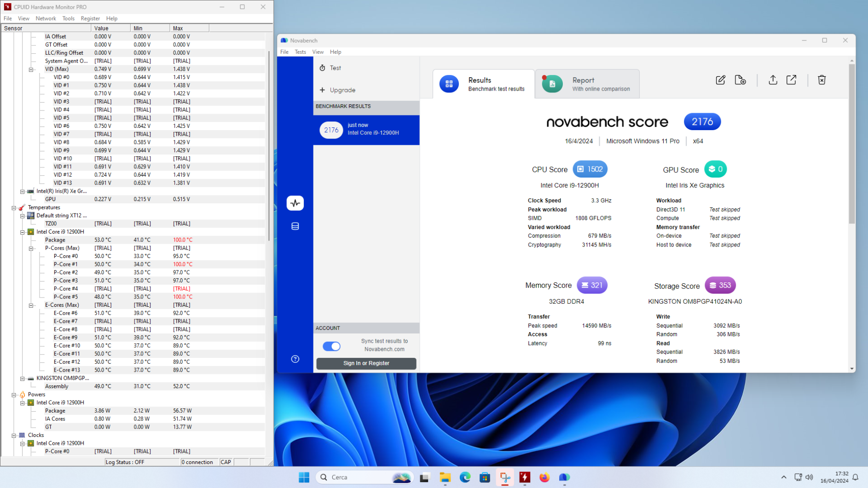Open Novabench View menu
The image size is (868, 488).
[x=318, y=52]
